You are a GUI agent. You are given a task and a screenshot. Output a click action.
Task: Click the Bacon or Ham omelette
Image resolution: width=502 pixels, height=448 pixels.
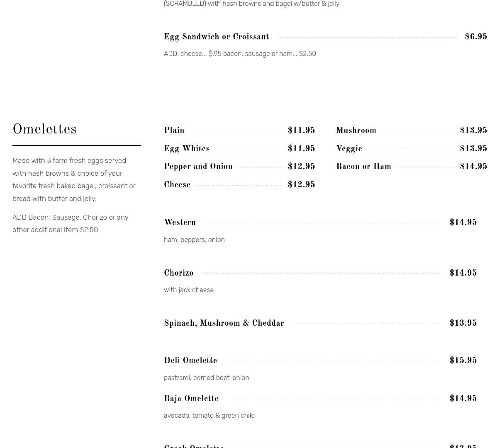pos(363,167)
